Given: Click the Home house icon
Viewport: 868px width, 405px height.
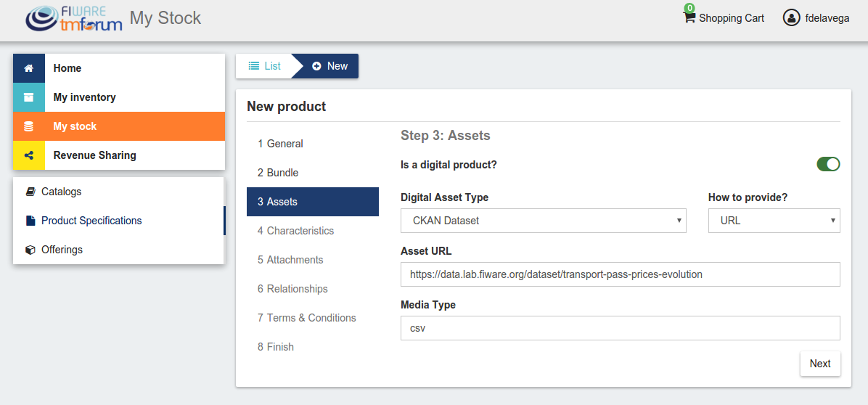Looking at the screenshot, I should pyautogui.click(x=29, y=68).
